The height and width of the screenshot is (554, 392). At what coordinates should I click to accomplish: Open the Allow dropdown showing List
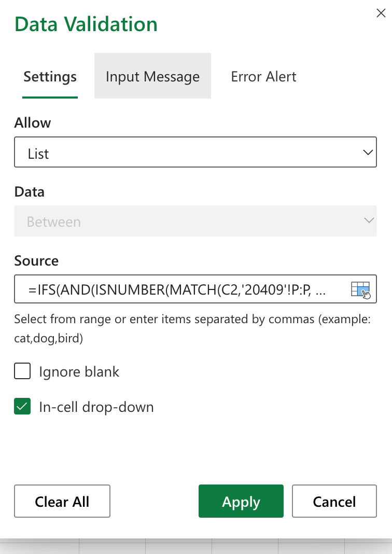tap(195, 152)
